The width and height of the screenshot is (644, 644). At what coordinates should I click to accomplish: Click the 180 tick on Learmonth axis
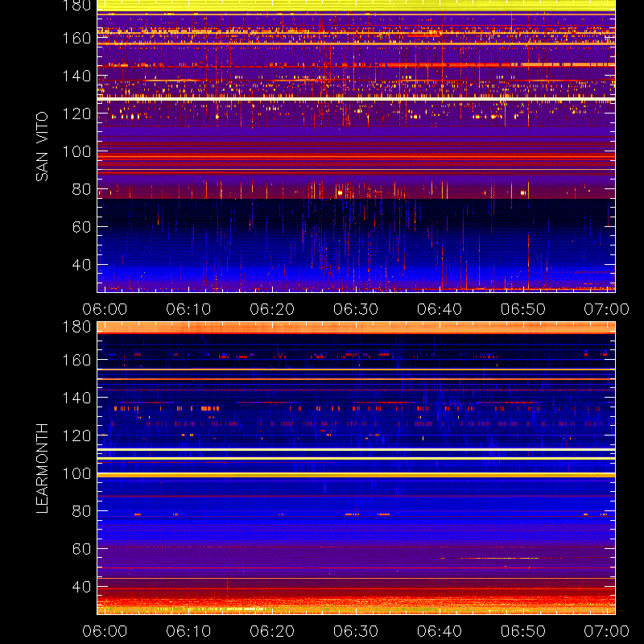[x=76, y=327]
